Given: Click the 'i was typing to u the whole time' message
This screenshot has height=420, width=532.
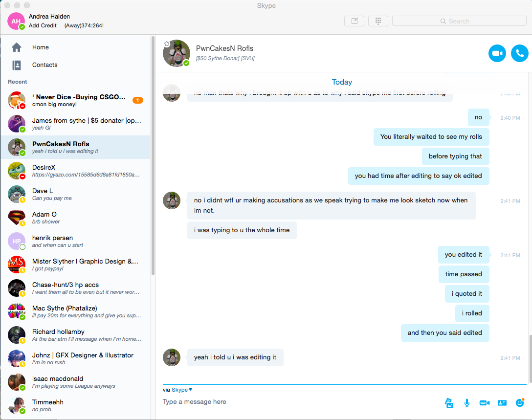Looking at the screenshot, I should [x=242, y=230].
